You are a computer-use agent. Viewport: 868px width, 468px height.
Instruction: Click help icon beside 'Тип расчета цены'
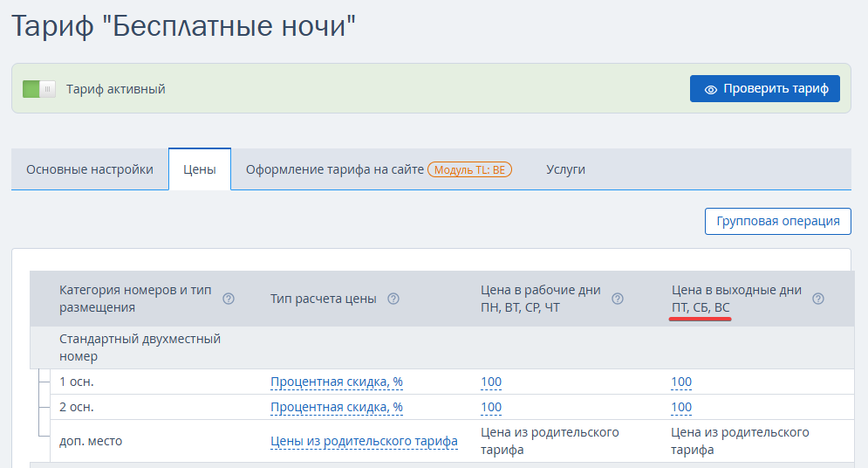click(x=393, y=299)
